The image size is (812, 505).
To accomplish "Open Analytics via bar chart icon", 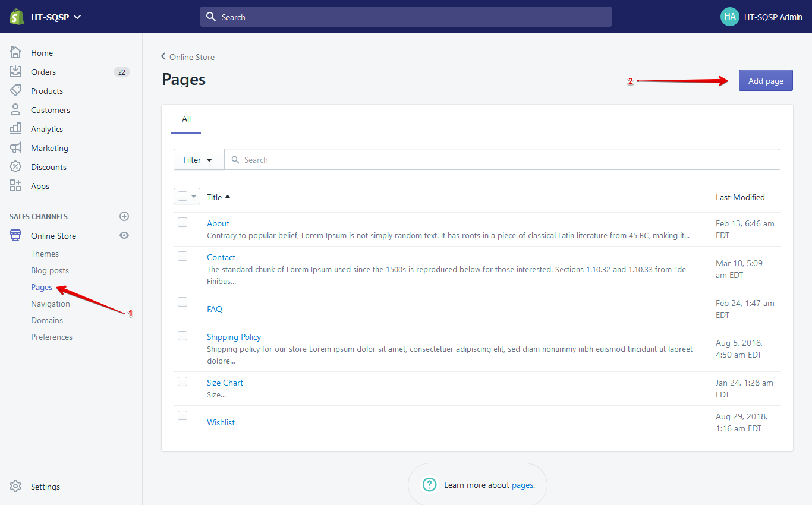I will (x=15, y=129).
